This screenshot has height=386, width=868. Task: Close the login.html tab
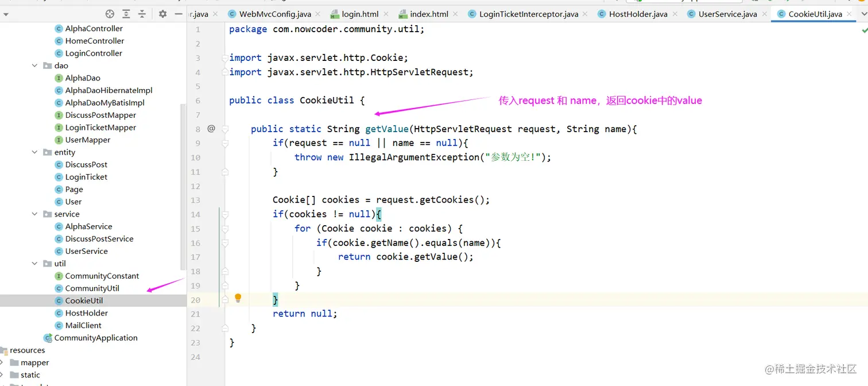point(386,14)
